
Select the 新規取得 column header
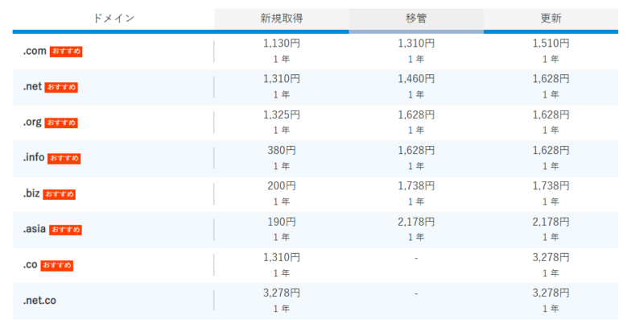282,19
